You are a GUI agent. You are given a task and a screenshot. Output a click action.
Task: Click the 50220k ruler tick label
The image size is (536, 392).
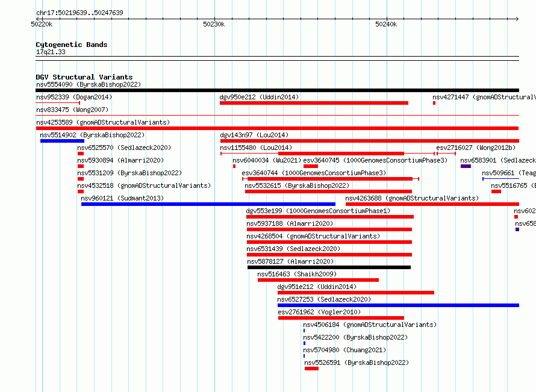[42, 24]
